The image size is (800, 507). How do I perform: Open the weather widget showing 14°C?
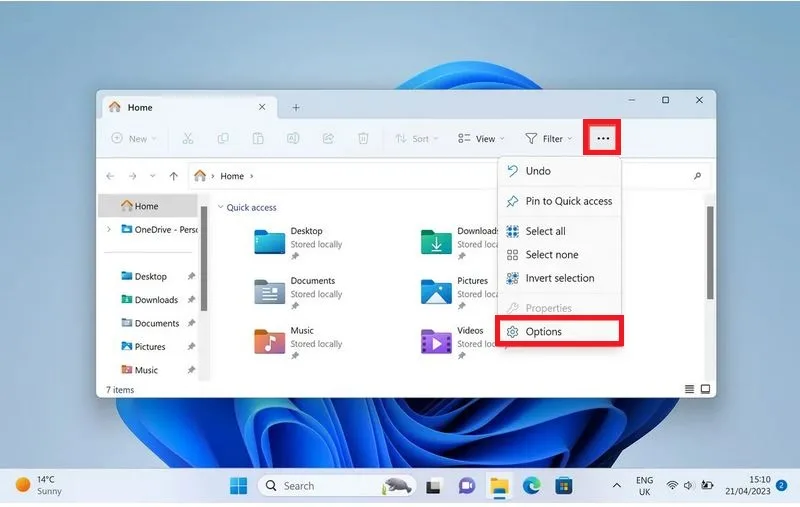point(39,485)
